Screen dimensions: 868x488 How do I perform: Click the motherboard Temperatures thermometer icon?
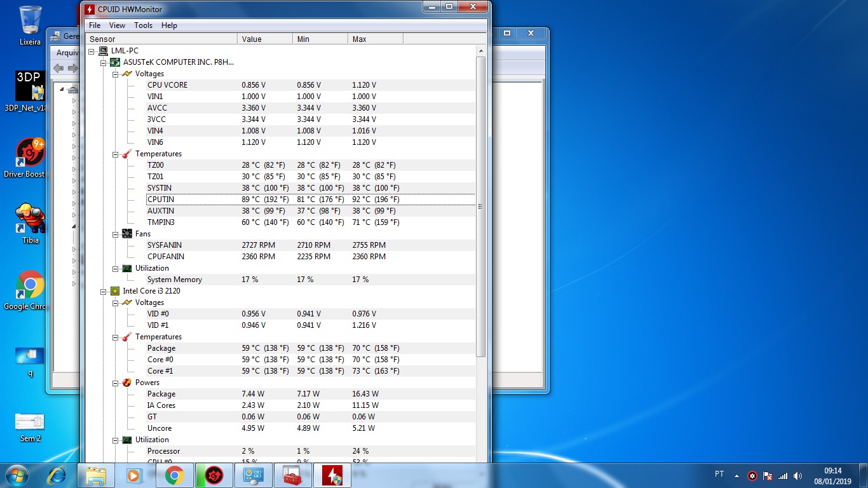(127, 154)
